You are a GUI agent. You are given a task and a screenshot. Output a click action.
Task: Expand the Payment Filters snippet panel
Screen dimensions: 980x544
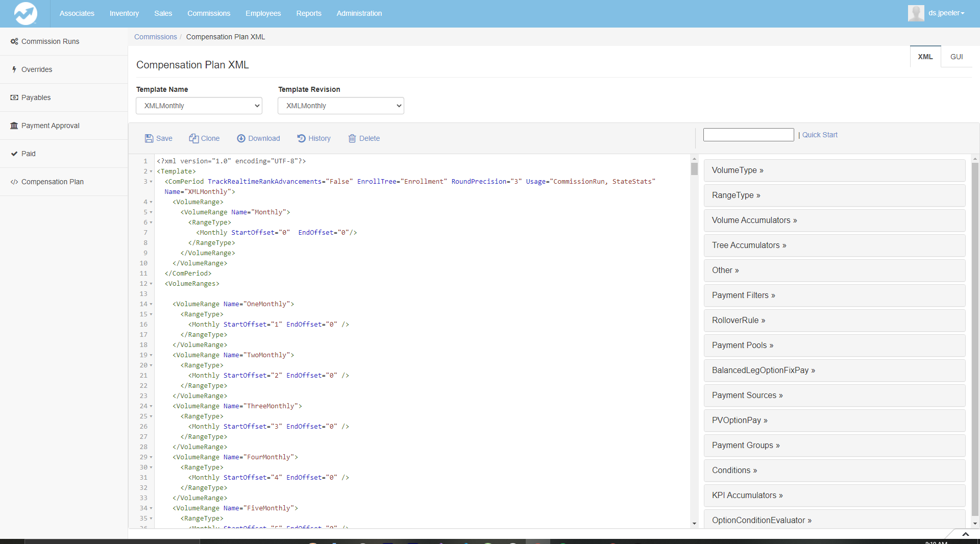[x=835, y=295]
